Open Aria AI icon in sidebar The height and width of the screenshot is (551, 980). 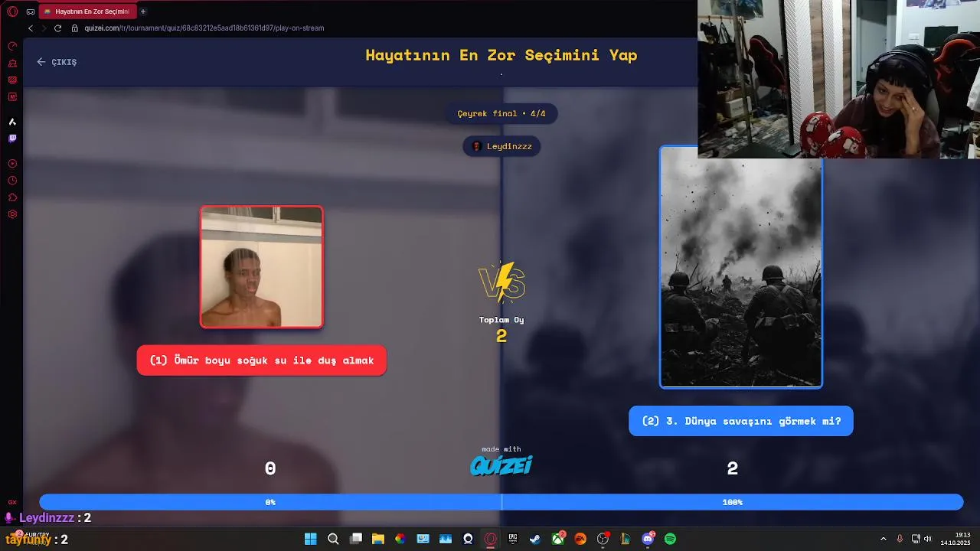pyautogui.click(x=12, y=122)
